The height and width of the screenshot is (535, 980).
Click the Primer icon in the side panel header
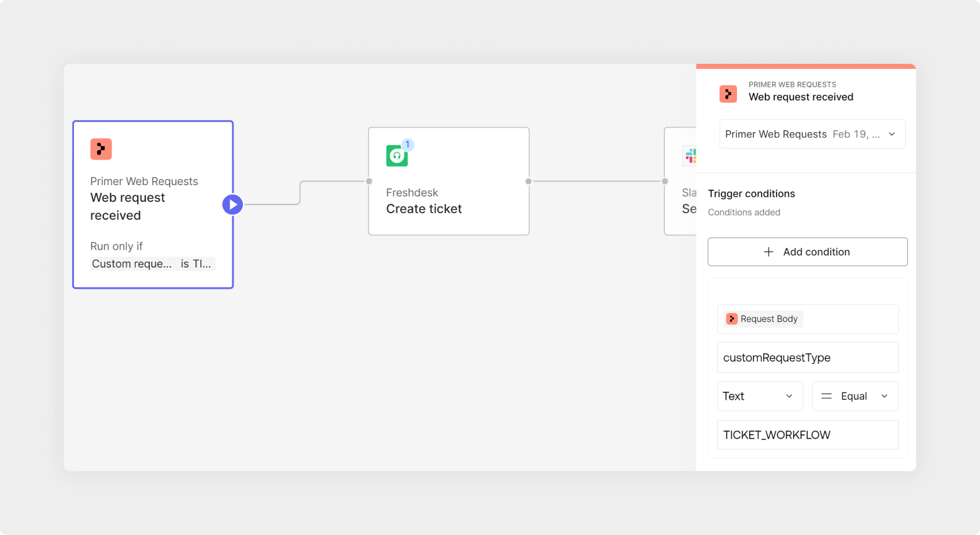[728, 94]
